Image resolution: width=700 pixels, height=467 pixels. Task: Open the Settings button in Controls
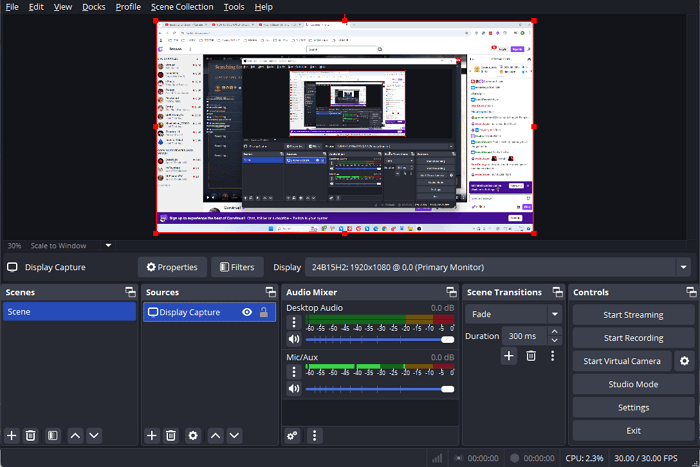tap(633, 407)
